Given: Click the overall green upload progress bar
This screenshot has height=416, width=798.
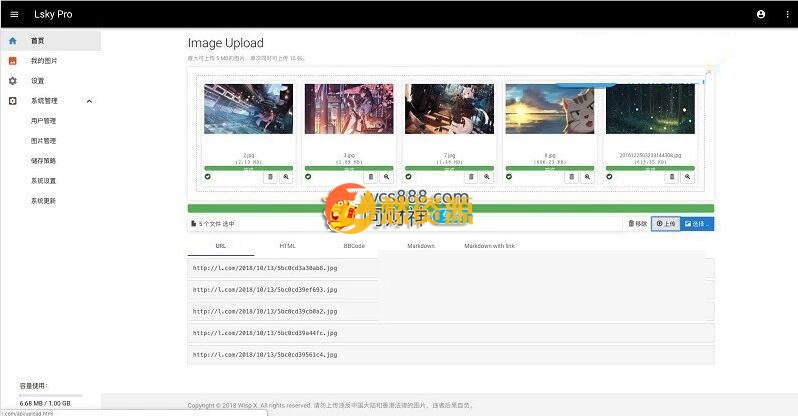Looking at the screenshot, I should pos(450,208).
